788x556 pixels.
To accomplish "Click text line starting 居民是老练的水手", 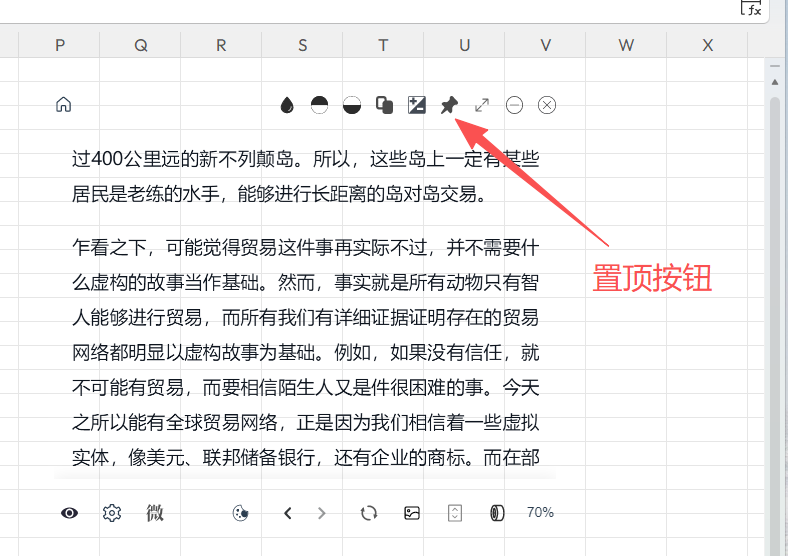I will [x=279, y=194].
